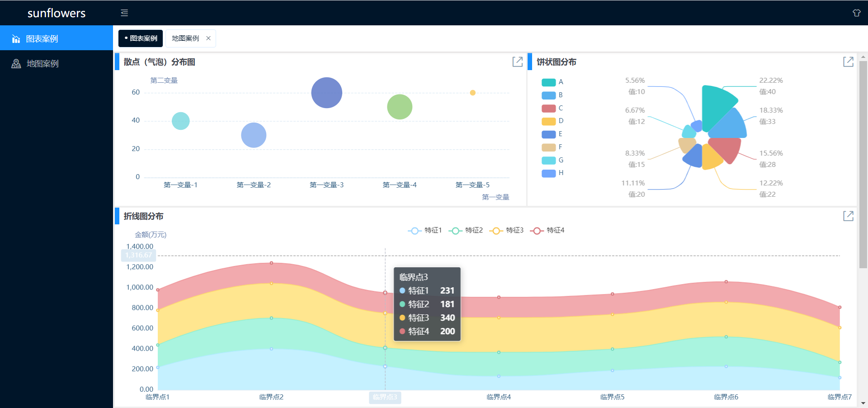Toggle the 特征3 line series legend
The height and width of the screenshot is (408, 868).
(x=506, y=230)
